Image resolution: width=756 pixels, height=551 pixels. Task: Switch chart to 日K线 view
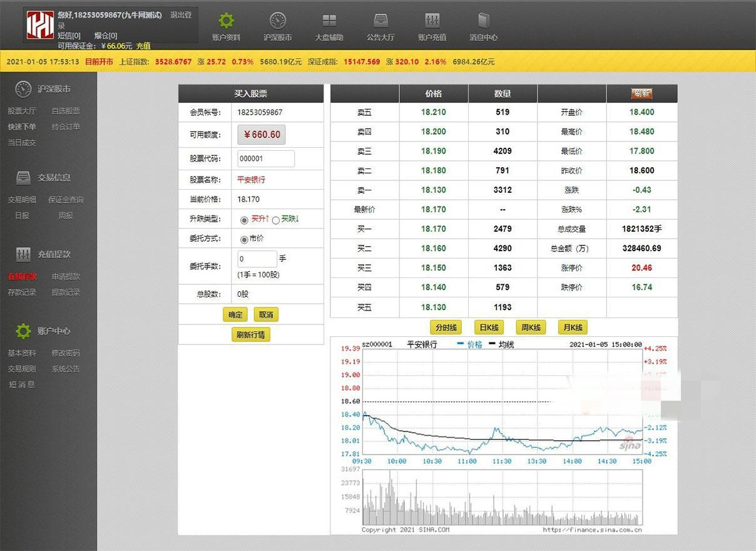coord(488,327)
